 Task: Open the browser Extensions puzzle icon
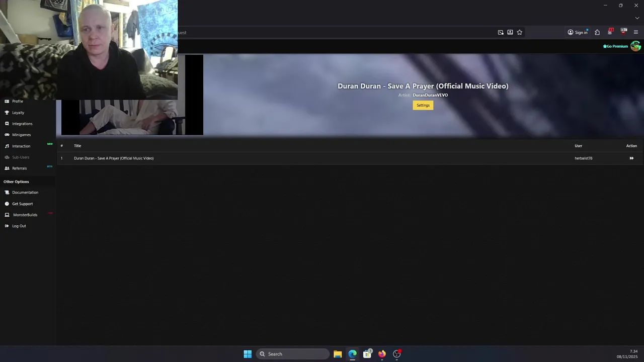(597, 32)
